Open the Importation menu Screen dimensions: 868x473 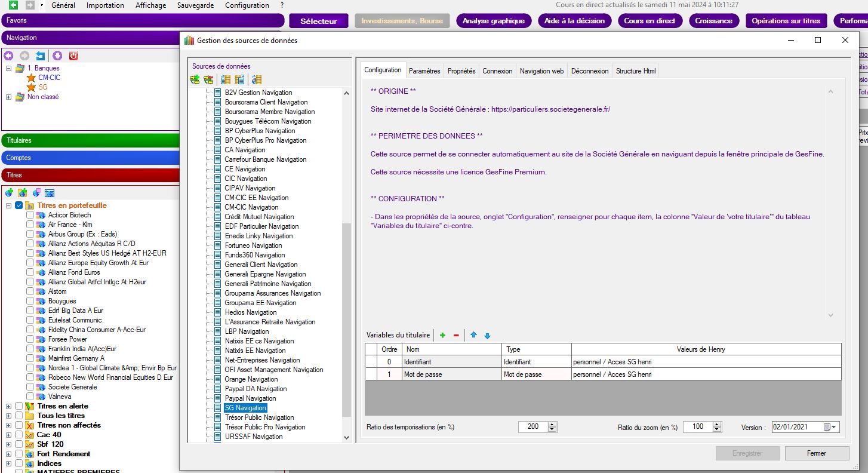pyautogui.click(x=105, y=5)
